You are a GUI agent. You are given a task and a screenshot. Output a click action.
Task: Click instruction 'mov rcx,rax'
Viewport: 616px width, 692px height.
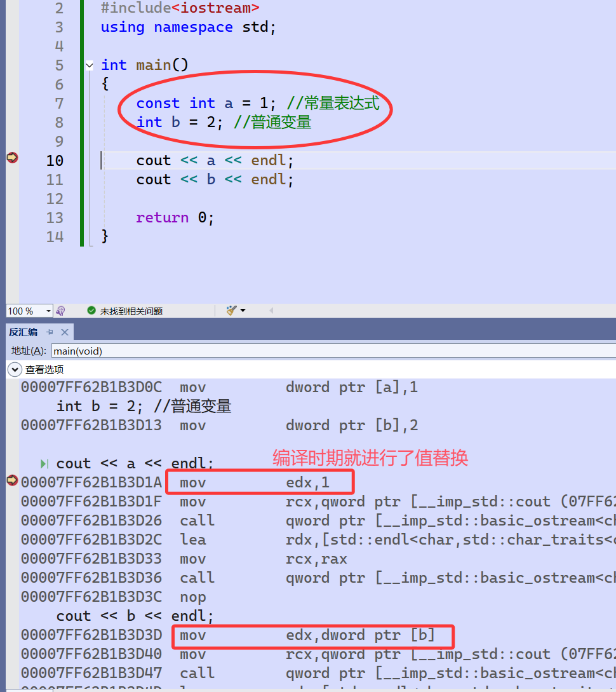[264, 559]
